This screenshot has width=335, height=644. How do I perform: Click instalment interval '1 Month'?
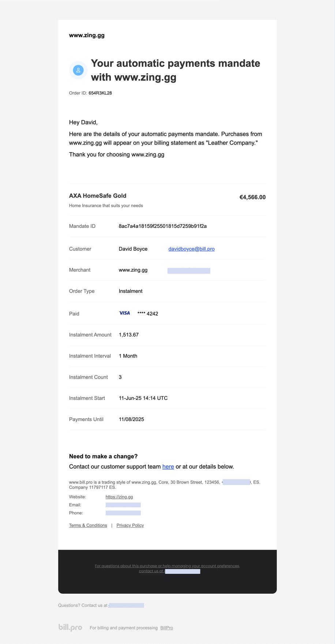pyautogui.click(x=128, y=356)
